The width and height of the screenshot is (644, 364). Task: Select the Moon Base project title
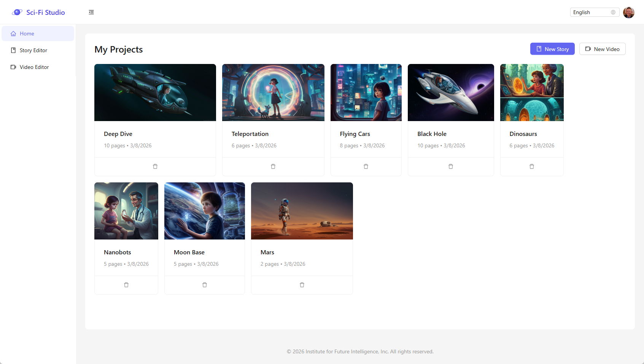pos(189,252)
